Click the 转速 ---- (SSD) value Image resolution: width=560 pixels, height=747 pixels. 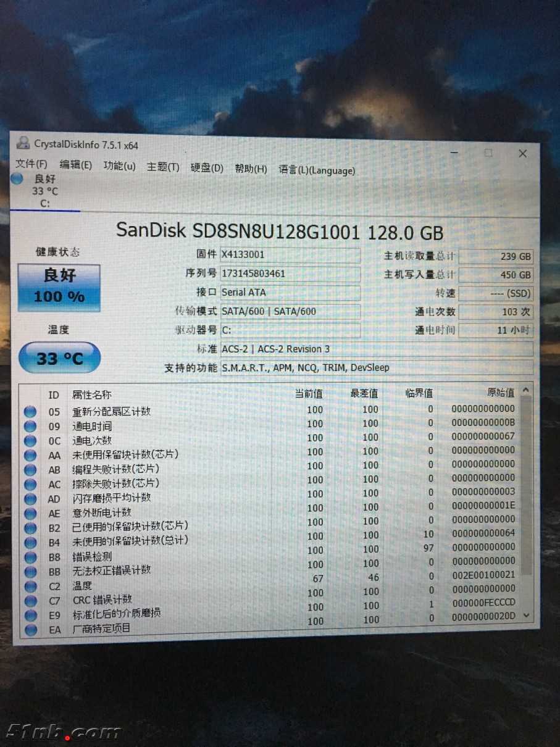tap(496, 293)
